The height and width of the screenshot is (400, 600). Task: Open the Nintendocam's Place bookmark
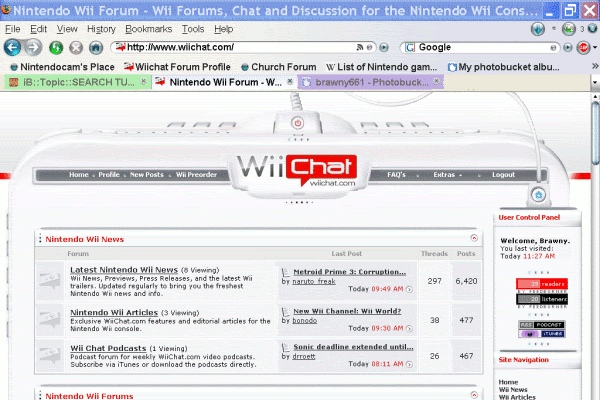pyautogui.click(x=62, y=67)
